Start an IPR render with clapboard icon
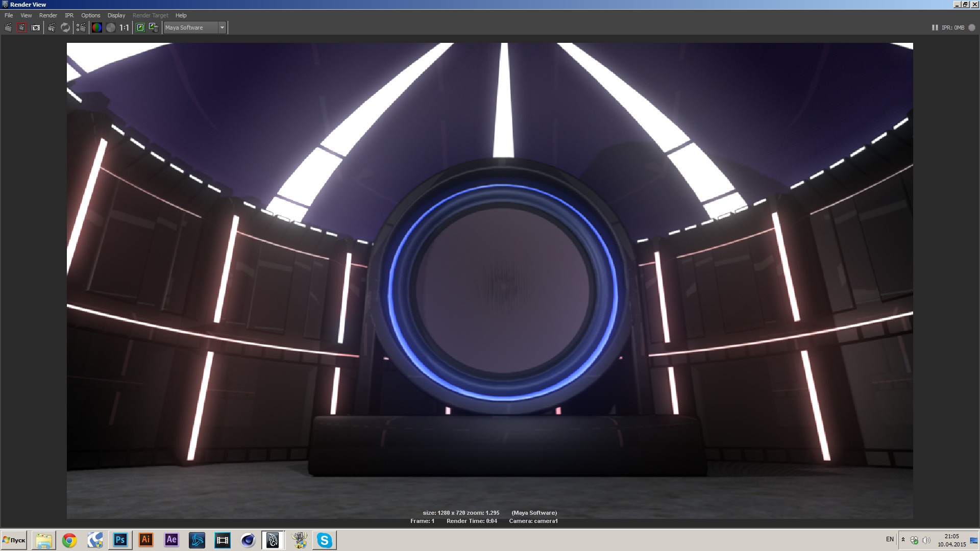The image size is (980, 551). pos(52,28)
